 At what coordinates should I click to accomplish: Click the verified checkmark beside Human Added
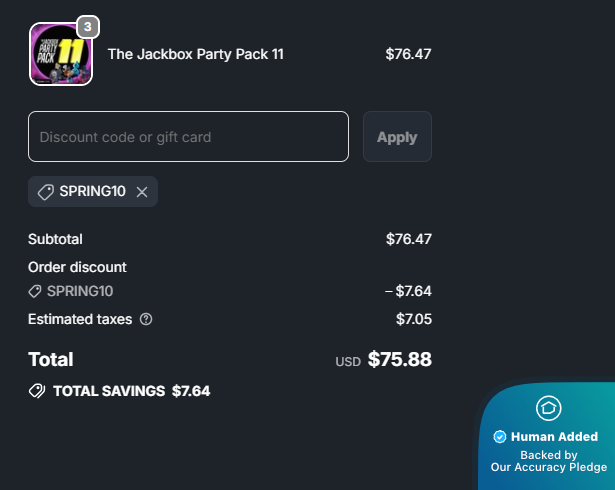pyautogui.click(x=500, y=437)
